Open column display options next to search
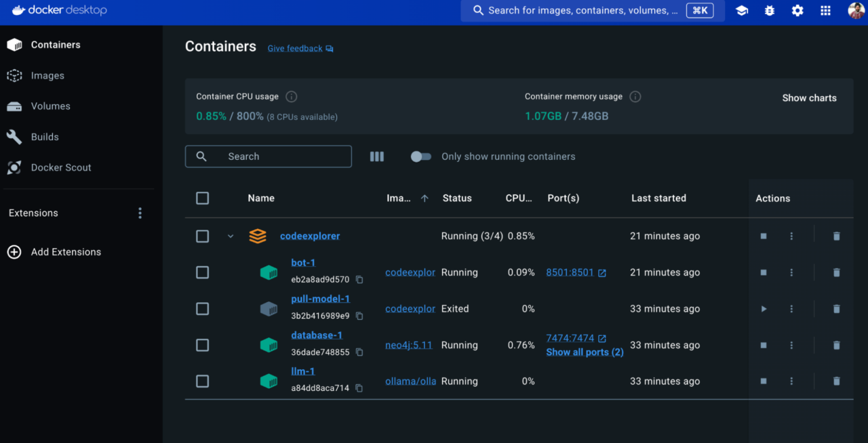The width and height of the screenshot is (868, 443). click(376, 156)
